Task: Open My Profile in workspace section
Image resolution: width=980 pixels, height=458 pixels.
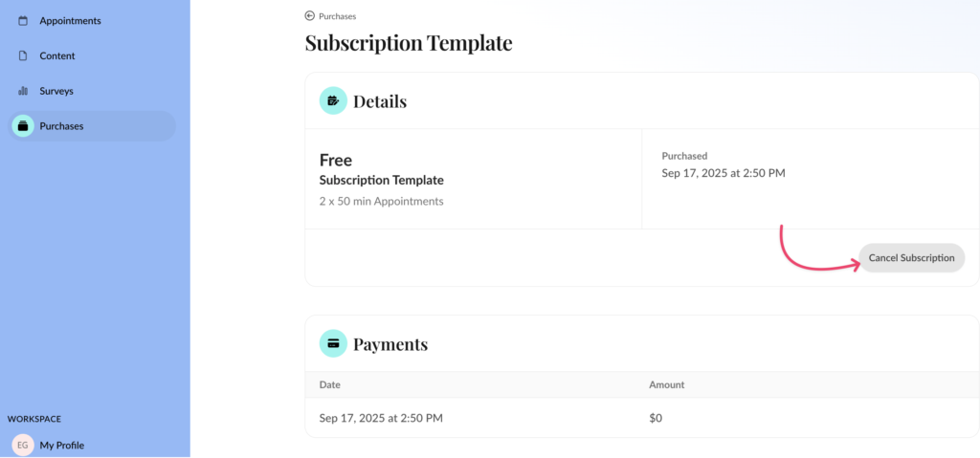Action: coord(62,445)
